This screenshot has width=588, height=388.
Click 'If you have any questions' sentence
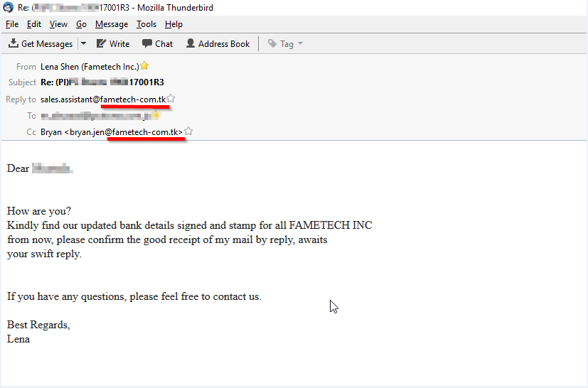point(134,296)
